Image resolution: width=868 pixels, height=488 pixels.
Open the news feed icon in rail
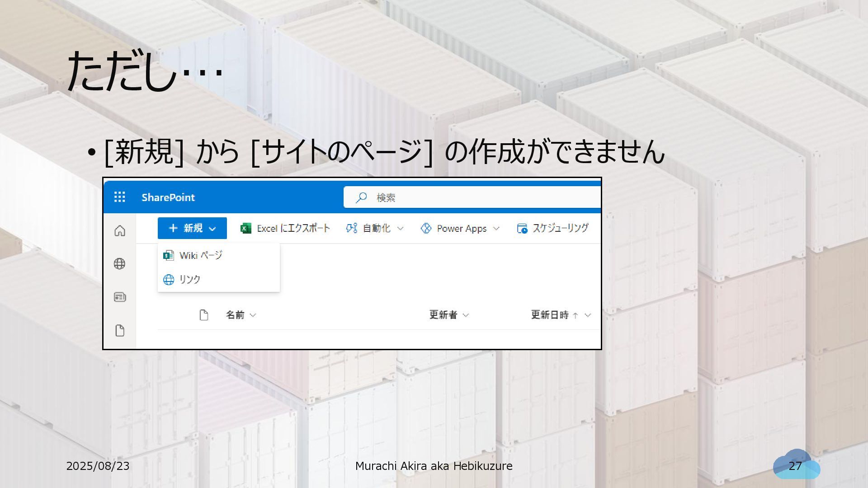click(119, 297)
